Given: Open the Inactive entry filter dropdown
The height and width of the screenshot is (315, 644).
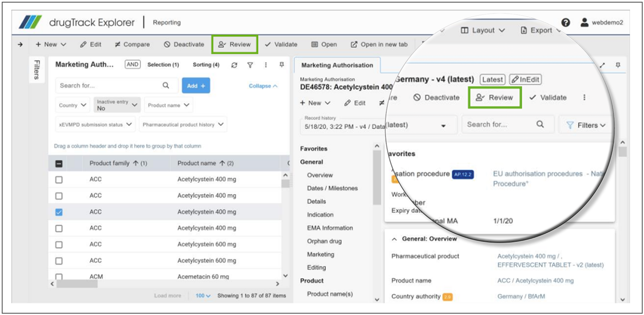Looking at the screenshot, I should pos(117,105).
